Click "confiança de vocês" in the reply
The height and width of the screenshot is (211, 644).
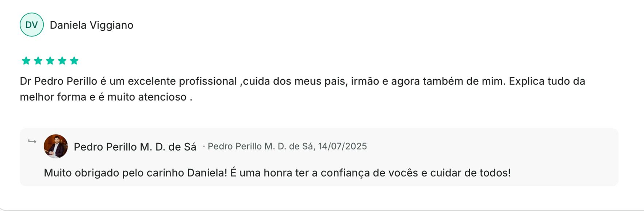(x=369, y=173)
